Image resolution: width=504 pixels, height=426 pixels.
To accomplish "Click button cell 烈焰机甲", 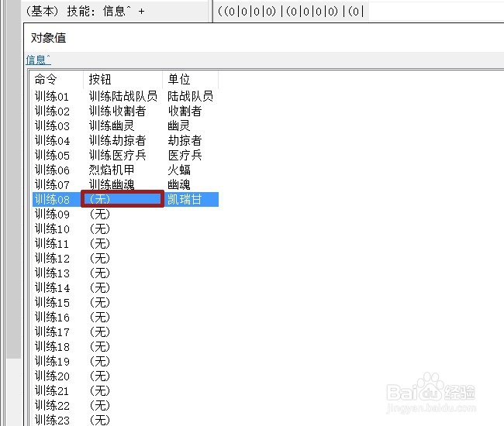I will click(x=112, y=170).
